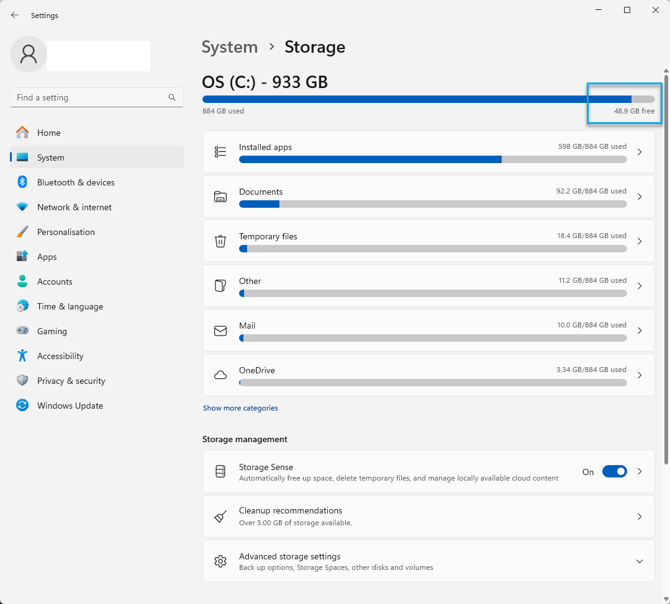Screen dimensions: 670x604
Task: Click the Privacy & security shield icon
Action: (22, 380)
